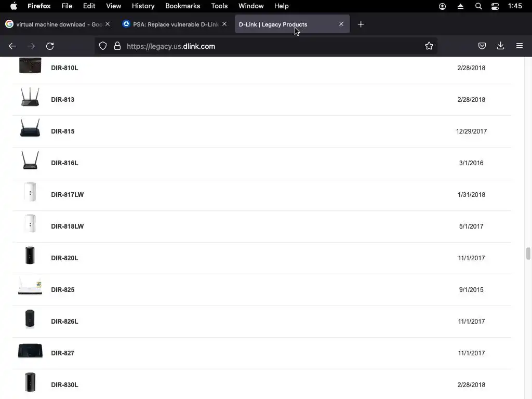Click the DIR-817LW router thumbnail

click(30, 192)
